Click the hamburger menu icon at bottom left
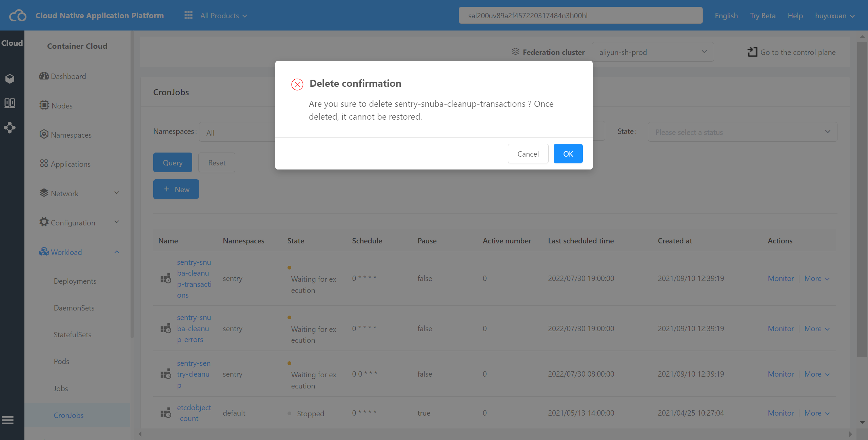The height and width of the screenshot is (440, 868). click(x=8, y=420)
